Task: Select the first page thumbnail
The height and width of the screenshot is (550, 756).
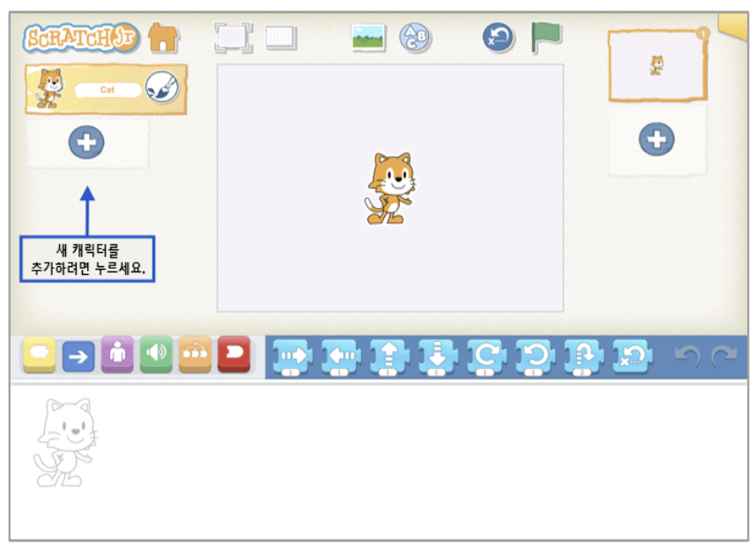Action: 656,66
